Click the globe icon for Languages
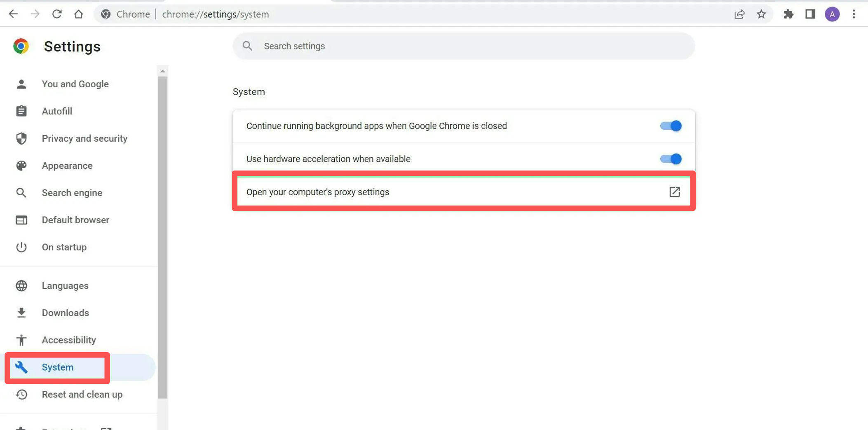Viewport: 868px width, 430px height. (21, 285)
